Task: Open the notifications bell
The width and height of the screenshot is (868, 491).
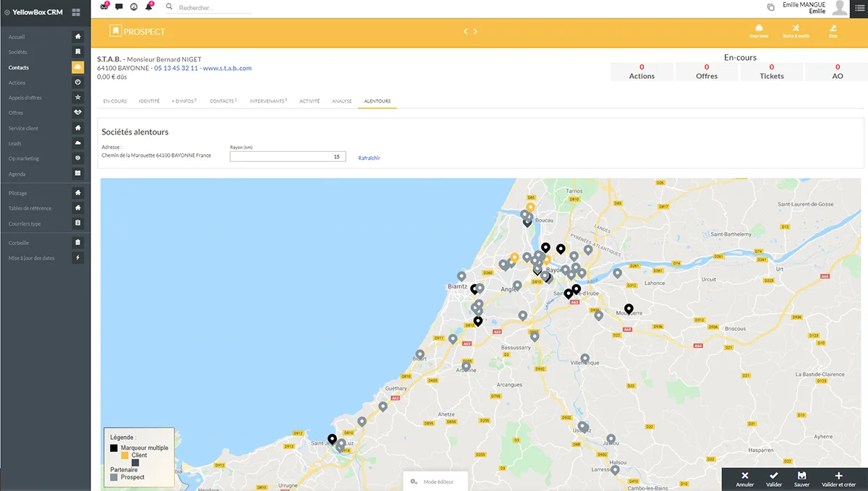Action: [149, 7]
